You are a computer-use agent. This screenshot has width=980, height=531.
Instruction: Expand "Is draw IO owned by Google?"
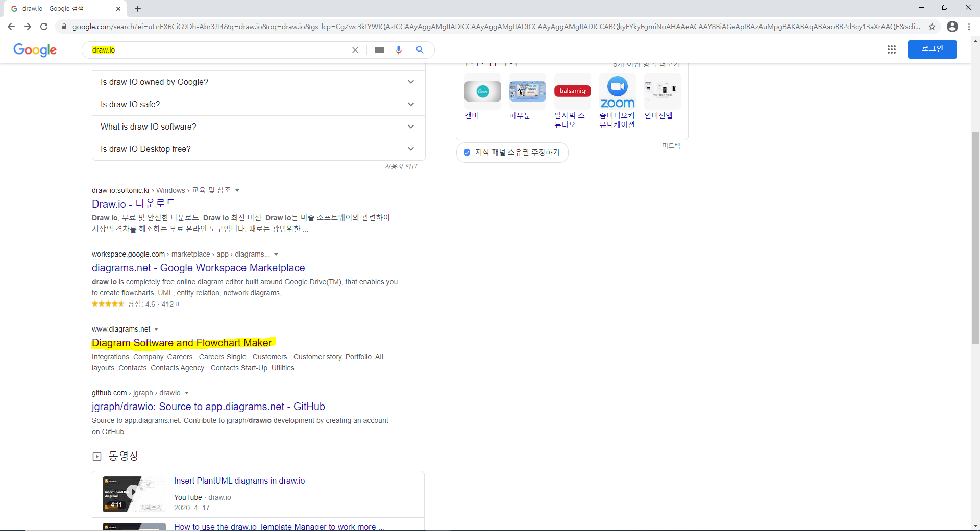(x=258, y=82)
